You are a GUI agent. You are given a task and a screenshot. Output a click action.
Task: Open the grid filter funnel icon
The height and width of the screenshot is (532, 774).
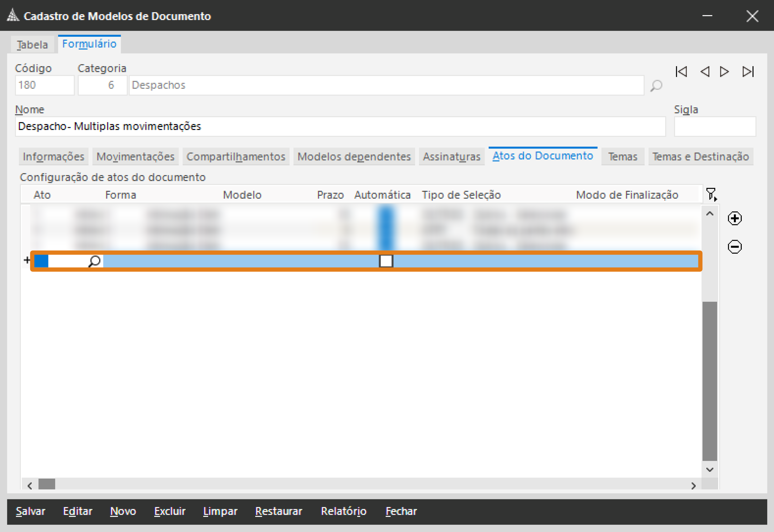[711, 194]
